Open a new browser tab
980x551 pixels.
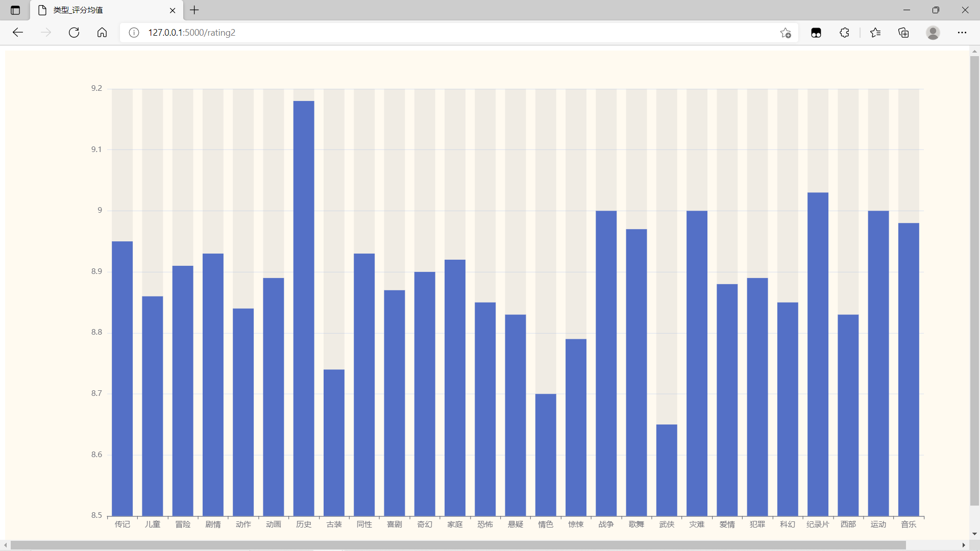pos(194,10)
